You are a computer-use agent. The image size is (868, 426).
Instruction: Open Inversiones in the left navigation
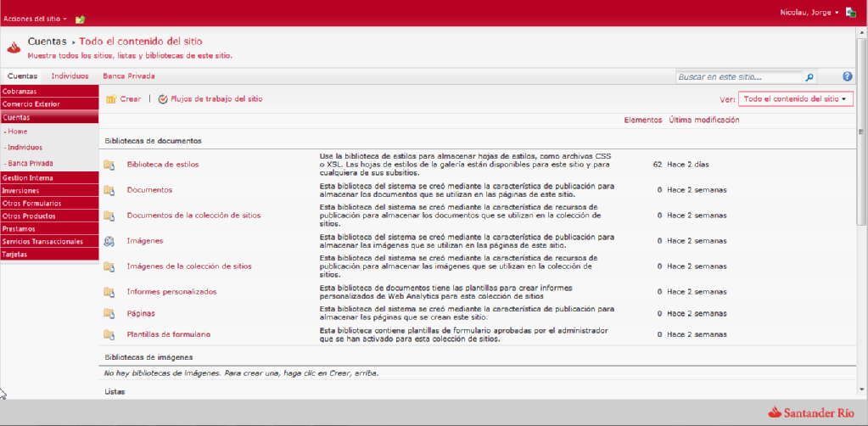click(49, 191)
